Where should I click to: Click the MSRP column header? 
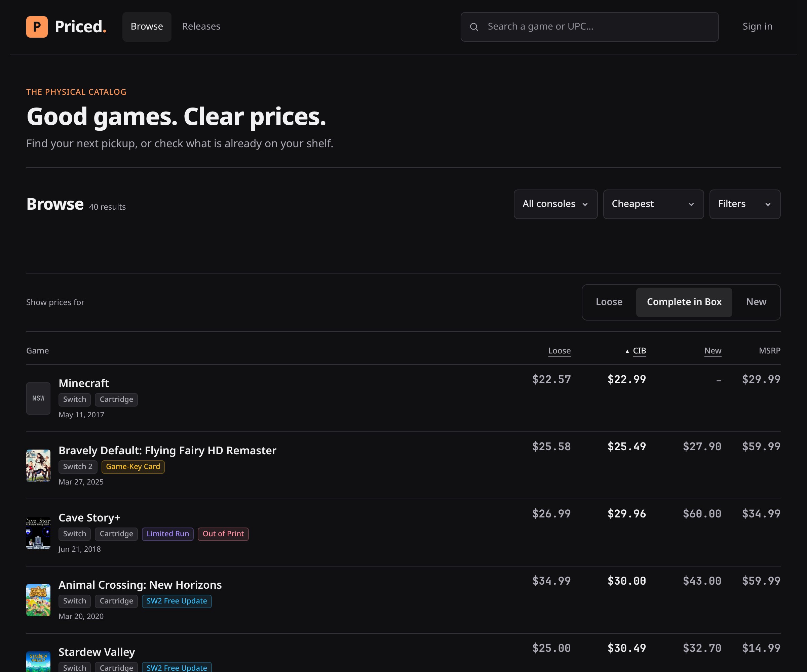pos(769,350)
